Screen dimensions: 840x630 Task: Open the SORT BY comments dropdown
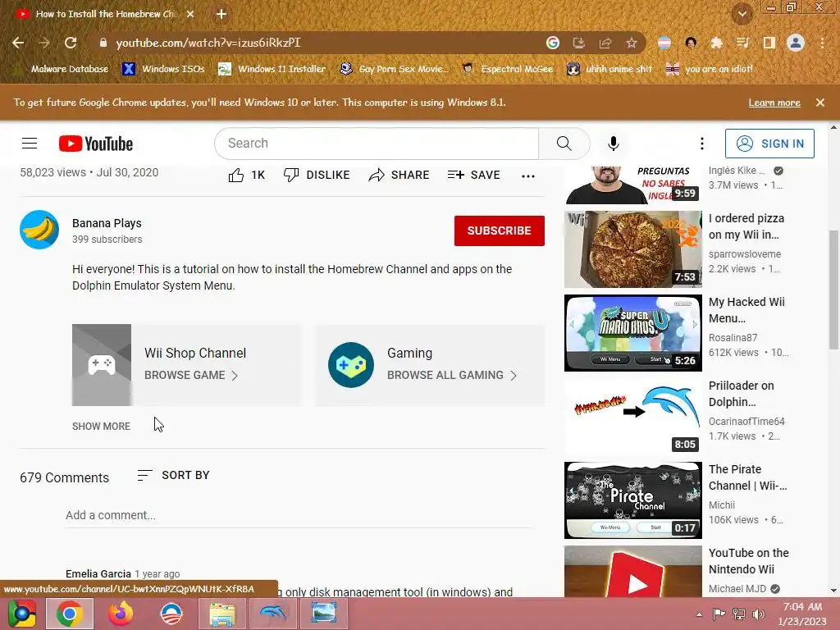[173, 475]
